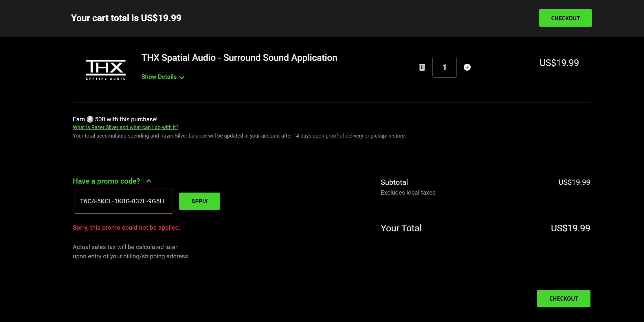Screen dimensions: 644x322
Task: Click the item price US$19.99 beside quantity
Action: pyautogui.click(x=559, y=63)
